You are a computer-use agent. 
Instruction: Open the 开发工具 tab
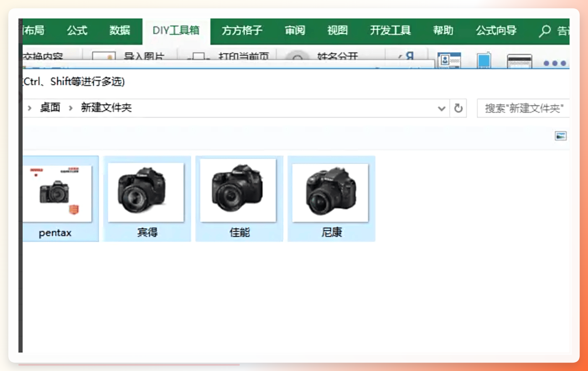tap(390, 31)
